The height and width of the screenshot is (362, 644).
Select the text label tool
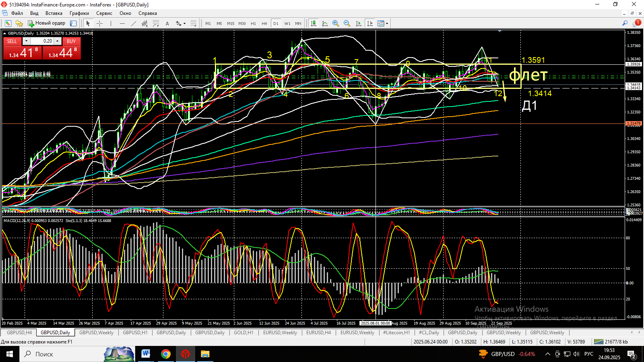[167, 23]
